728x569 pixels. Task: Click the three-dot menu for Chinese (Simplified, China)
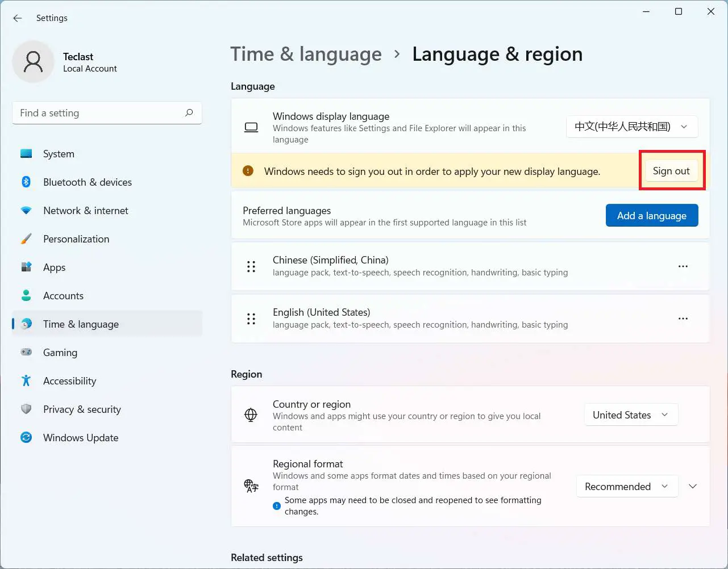(x=683, y=266)
